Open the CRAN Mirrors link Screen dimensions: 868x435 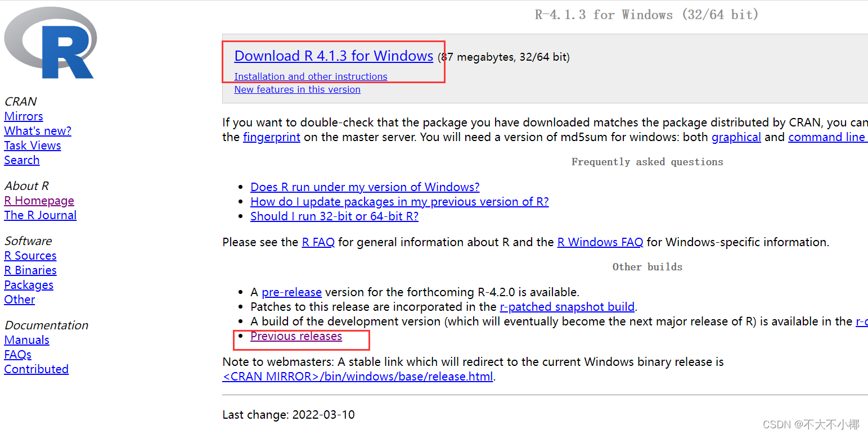[x=24, y=116]
